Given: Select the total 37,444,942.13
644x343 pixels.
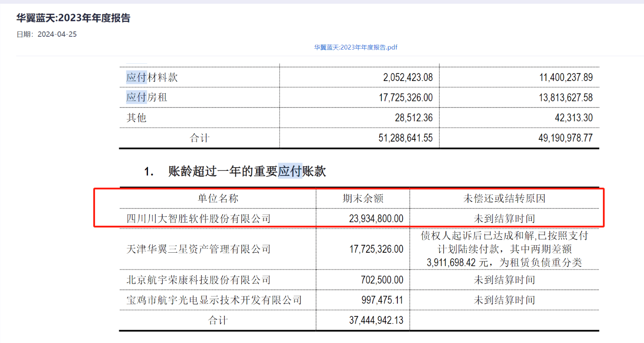Looking at the screenshot, I should (377, 320).
